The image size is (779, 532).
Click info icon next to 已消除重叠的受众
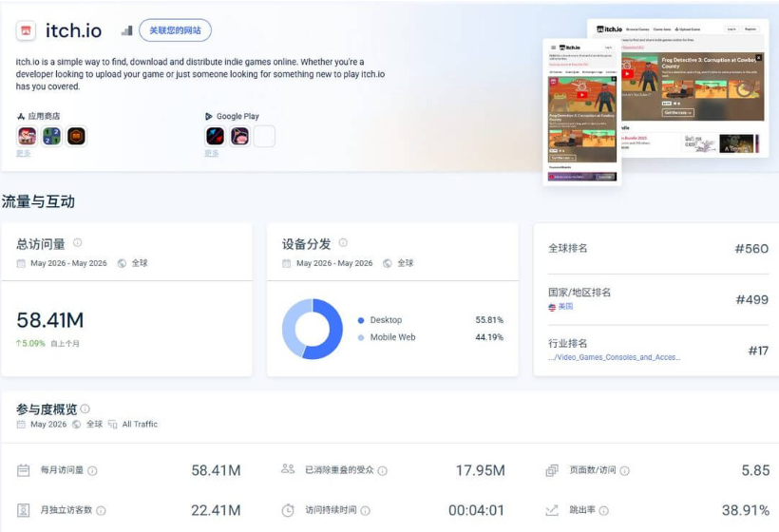(x=383, y=470)
